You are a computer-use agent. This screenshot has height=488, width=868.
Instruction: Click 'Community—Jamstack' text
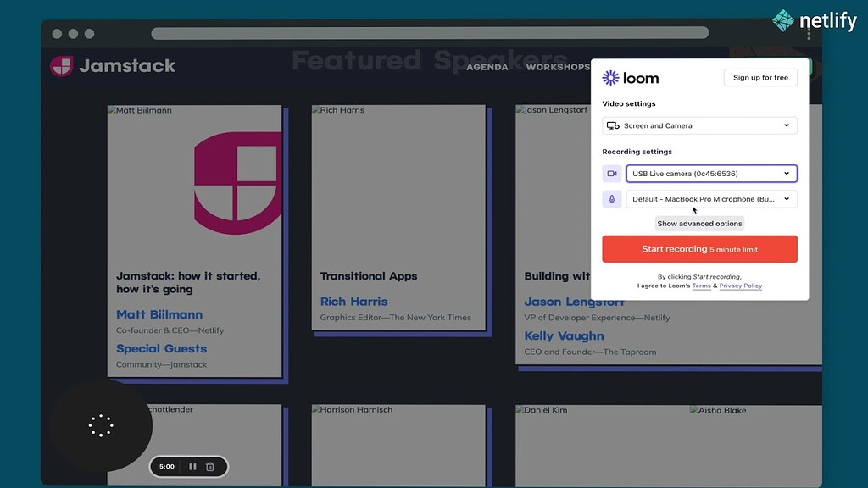click(x=162, y=364)
